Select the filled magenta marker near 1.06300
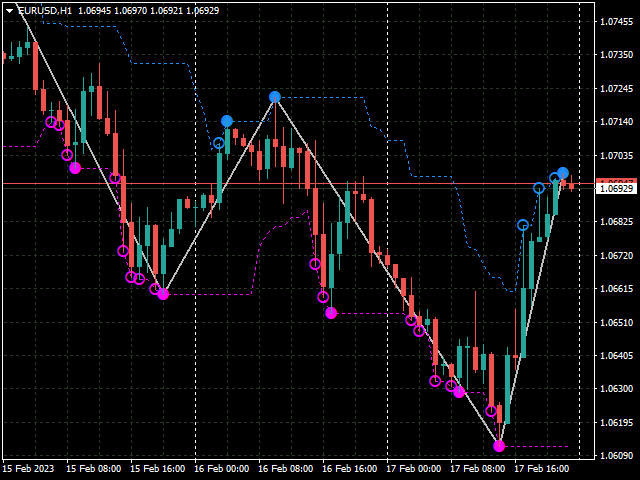The width and height of the screenshot is (640, 480). tap(459, 392)
